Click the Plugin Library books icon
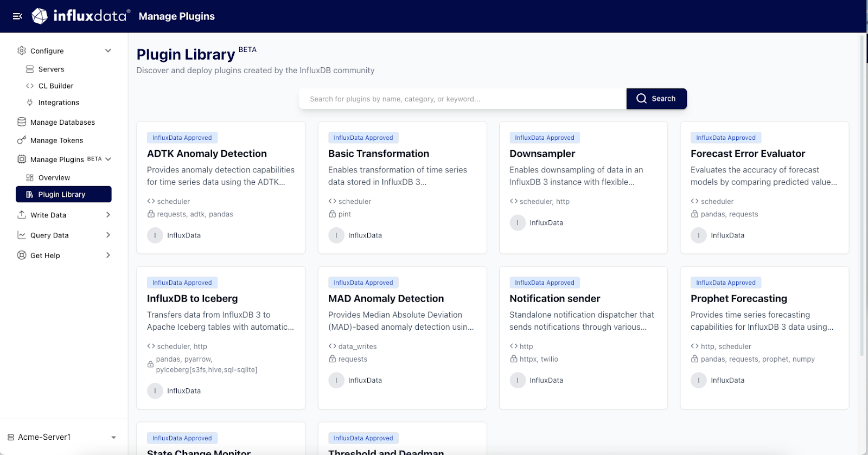Screen dimensions: 868x455 (30, 194)
